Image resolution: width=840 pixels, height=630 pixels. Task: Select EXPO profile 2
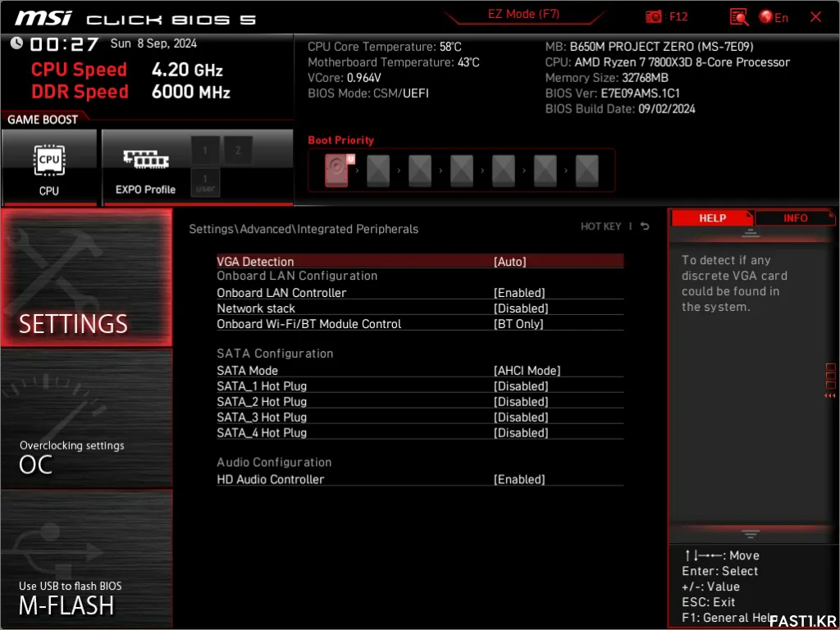(238, 151)
